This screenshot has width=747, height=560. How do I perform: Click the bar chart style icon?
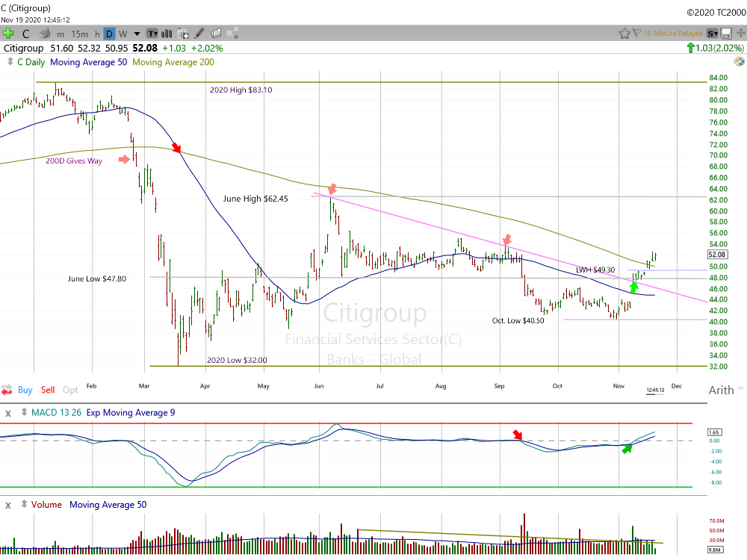point(167,34)
